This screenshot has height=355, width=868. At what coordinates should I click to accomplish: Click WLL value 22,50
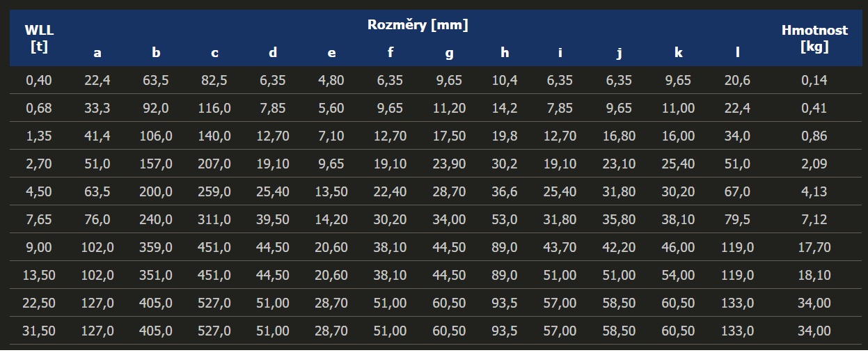pos(39,303)
